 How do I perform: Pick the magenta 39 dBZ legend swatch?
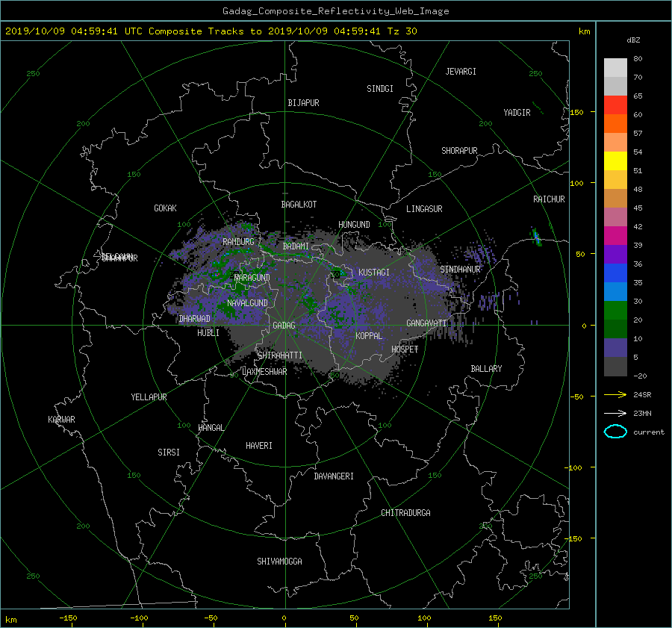coord(615,235)
